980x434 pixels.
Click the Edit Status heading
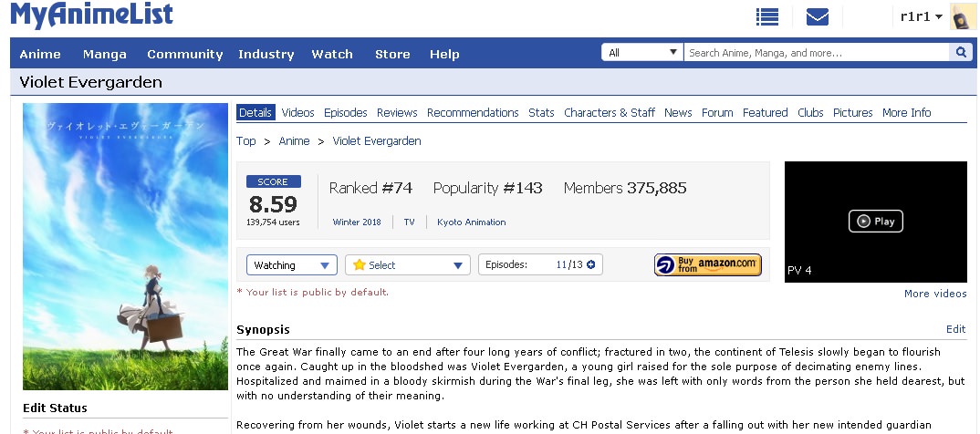[55, 408]
